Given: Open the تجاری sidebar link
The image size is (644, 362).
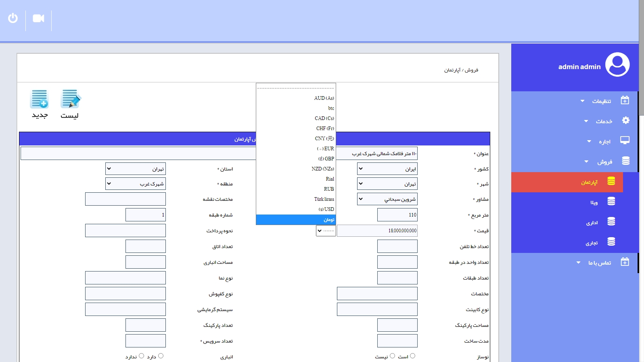Looking at the screenshot, I should tap(592, 243).
